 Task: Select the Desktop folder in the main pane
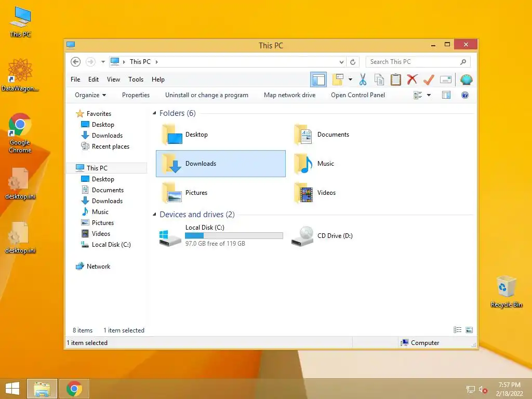(220, 135)
